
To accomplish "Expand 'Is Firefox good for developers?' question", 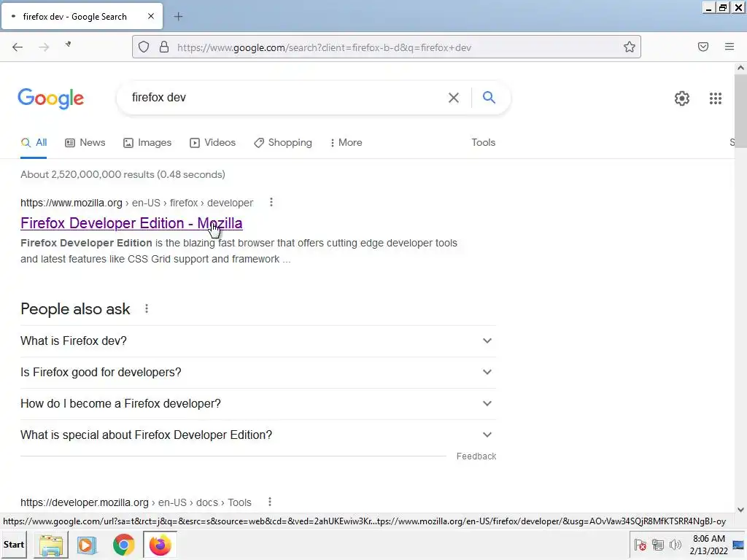I will coord(258,373).
